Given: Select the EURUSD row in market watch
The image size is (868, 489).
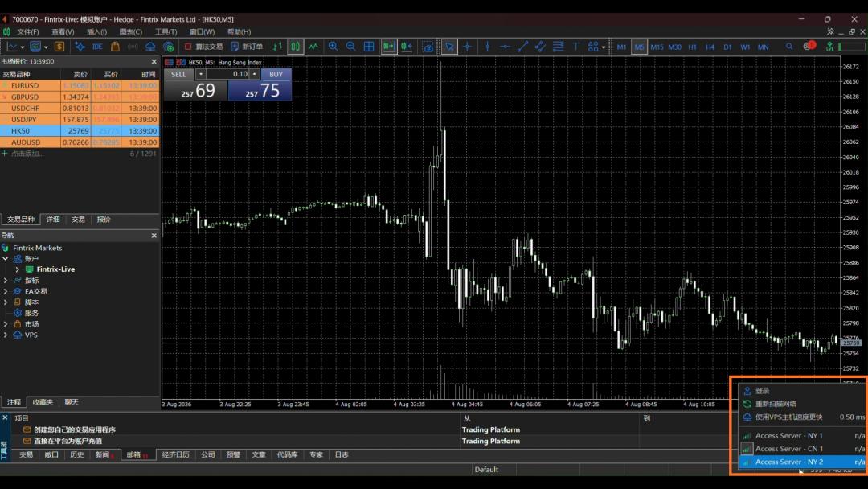Looking at the screenshot, I should click(80, 85).
